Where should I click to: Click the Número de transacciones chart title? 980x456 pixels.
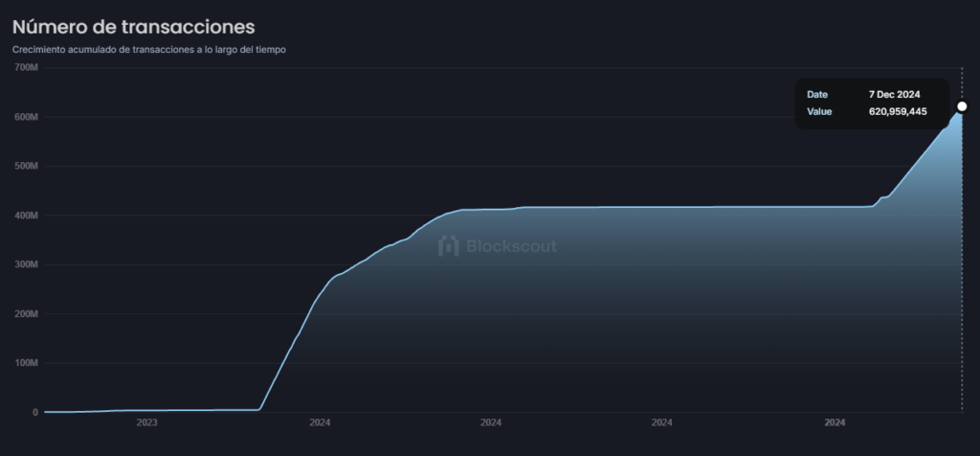(133, 24)
